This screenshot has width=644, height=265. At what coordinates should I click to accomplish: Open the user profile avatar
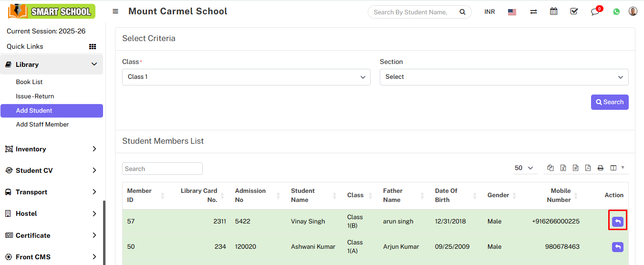click(633, 11)
